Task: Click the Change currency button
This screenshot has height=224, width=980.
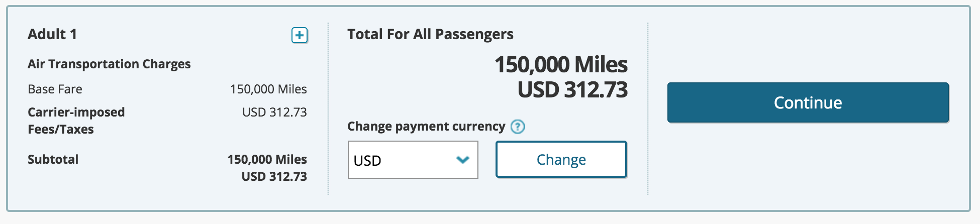Action: click(561, 159)
